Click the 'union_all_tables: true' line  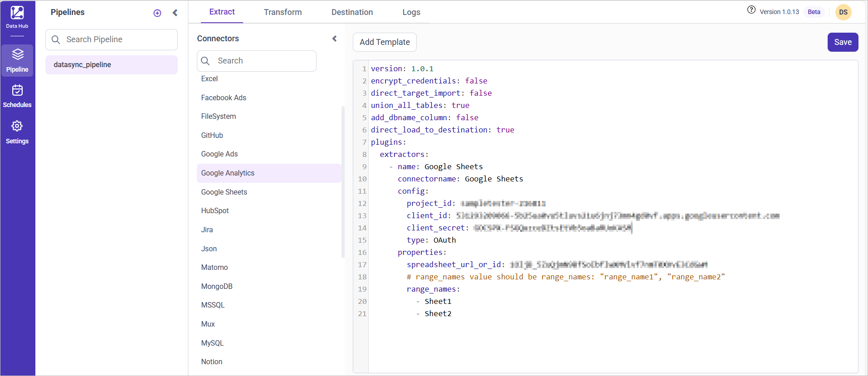pyautogui.click(x=420, y=106)
